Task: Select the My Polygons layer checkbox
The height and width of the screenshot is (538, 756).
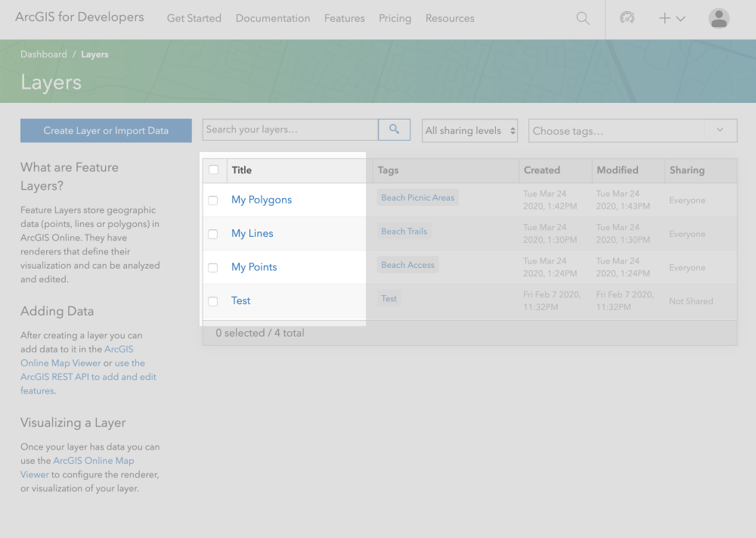Action: pos(213,200)
